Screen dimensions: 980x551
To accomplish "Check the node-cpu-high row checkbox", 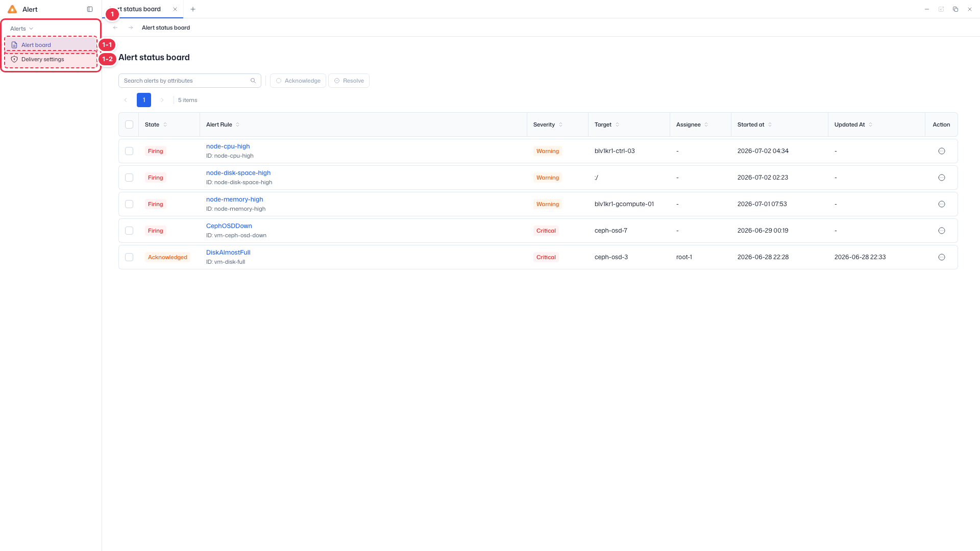I will pos(129,151).
